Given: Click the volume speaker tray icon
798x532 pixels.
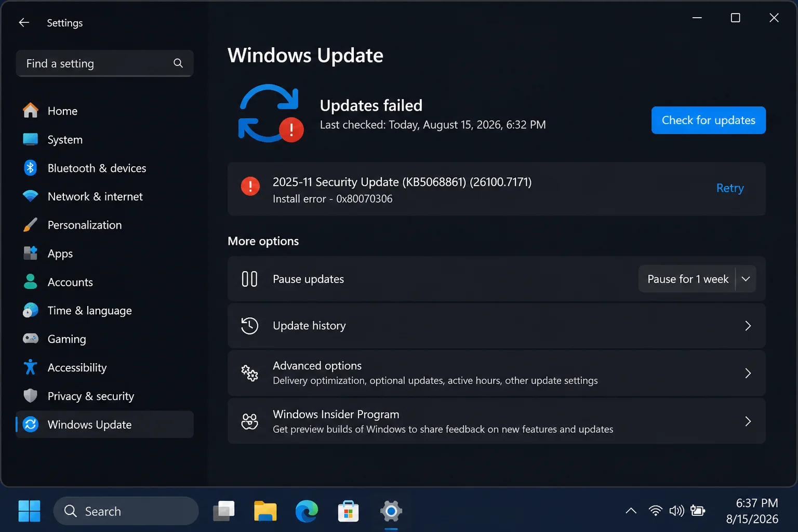Looking at the screenshot, I should (676, 511).
